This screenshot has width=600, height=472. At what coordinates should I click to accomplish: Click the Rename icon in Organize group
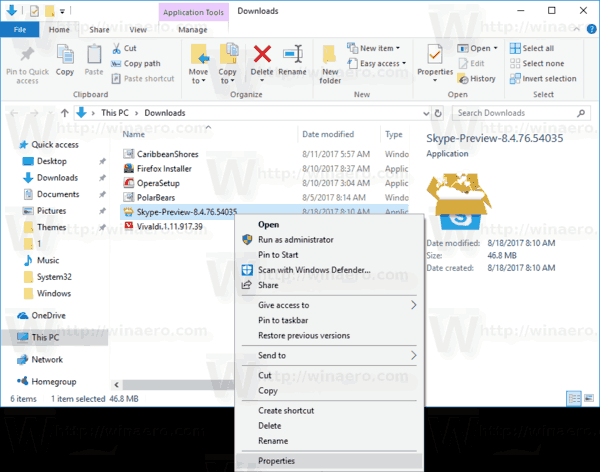pyautogui.click(x=293, y=54)
